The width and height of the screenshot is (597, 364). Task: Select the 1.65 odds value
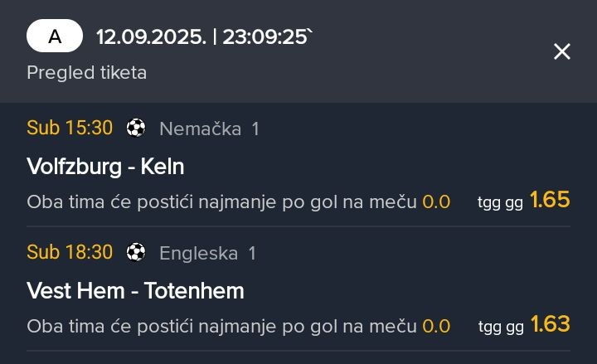click(x=550, y=200)
